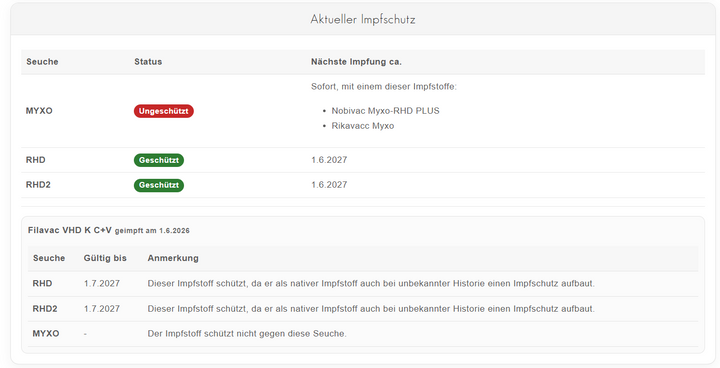Image resolution: width=720 pixels, height=368 pixels.
Task: Click the Anmerkung note in the RHD row
Action: click(x=371, y=283)
